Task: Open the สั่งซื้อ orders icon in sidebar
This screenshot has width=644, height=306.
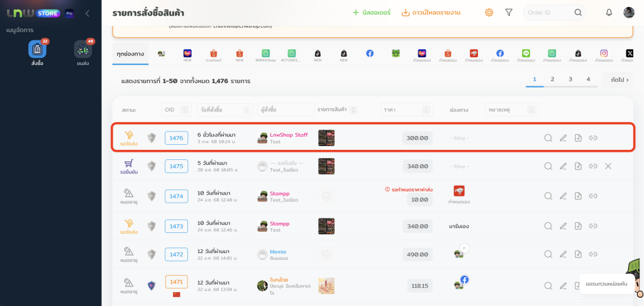Action: coord(37,50)
